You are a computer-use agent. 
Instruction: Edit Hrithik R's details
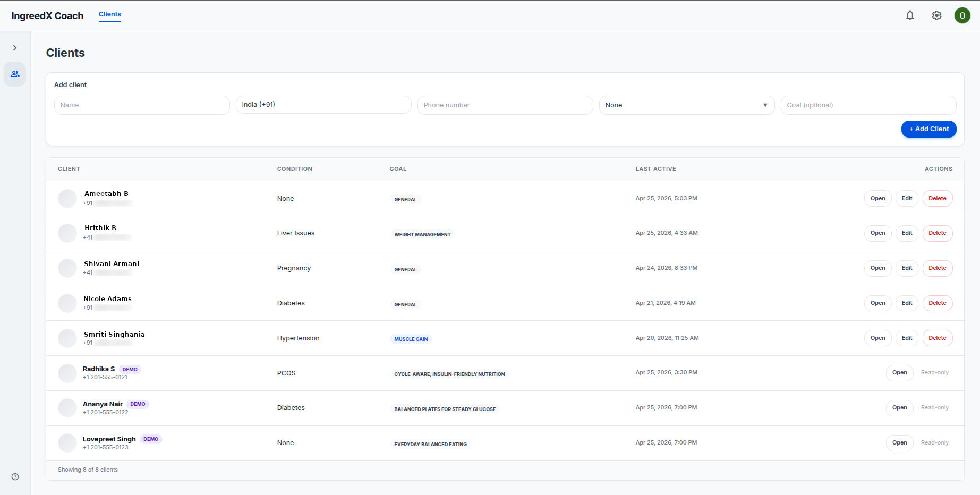[907, 233]
